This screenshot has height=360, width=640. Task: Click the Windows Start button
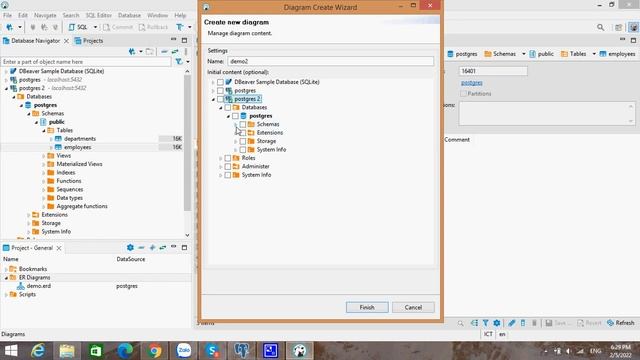[11, 351]
